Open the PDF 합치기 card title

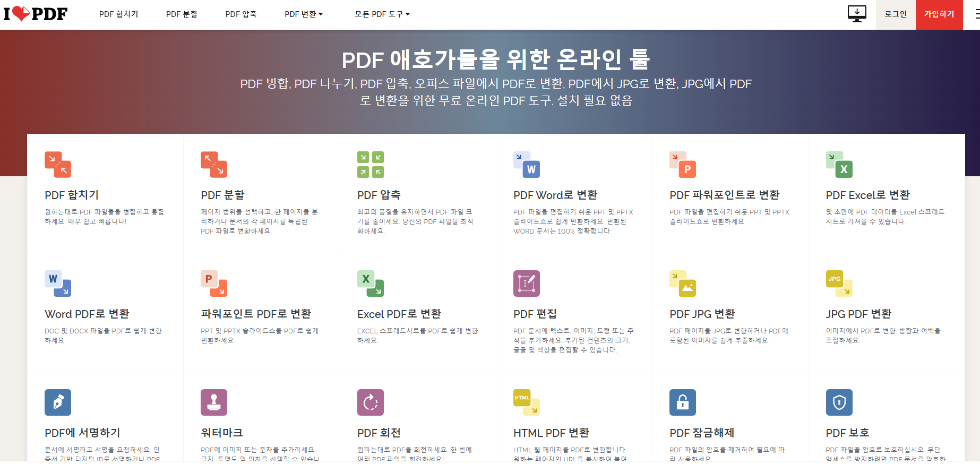coord(72,195)
